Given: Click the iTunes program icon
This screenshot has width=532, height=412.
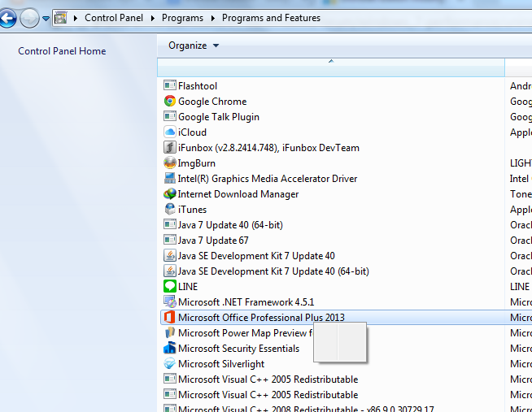Looking at the screenshot, I should (170, 209).
